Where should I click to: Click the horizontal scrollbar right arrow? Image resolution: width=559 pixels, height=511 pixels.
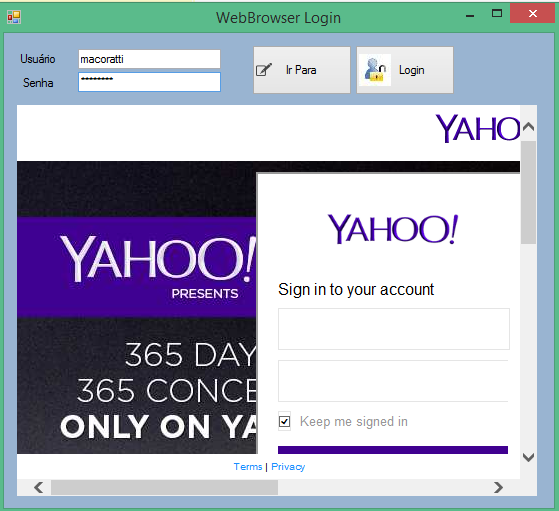tap(498, 487)
